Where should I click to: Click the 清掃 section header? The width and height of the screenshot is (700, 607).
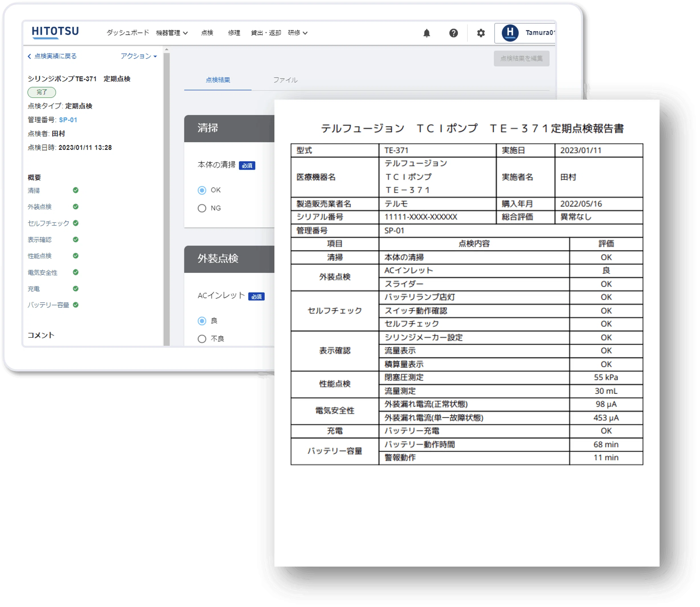click(229, 128)
